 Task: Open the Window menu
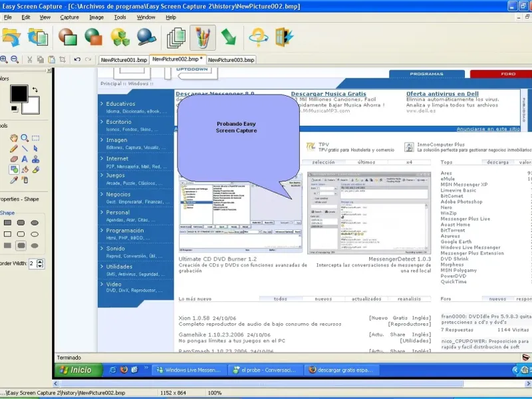[x=146, y=17]
